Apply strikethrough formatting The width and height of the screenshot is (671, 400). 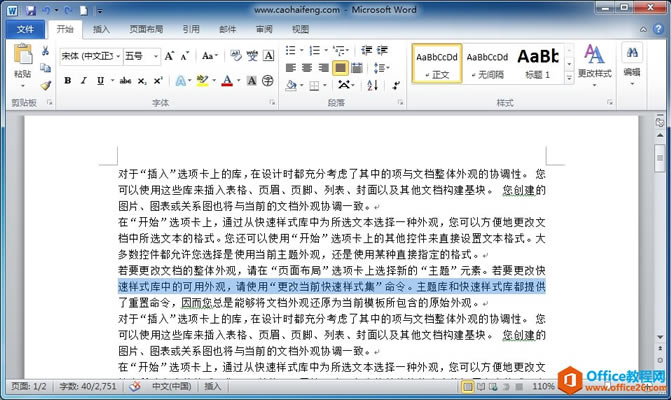pyautogui.click(x=125, y=80)
